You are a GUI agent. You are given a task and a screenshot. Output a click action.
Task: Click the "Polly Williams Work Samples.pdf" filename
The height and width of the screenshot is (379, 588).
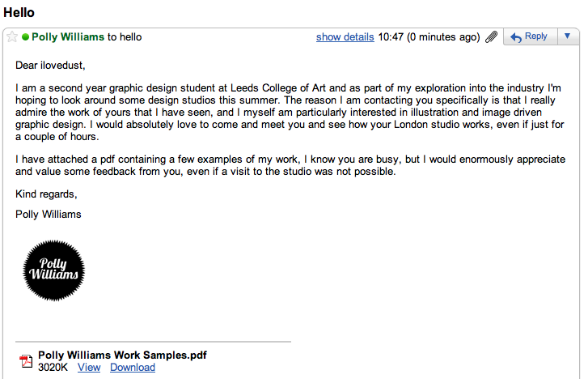click(x=122, y=355)
